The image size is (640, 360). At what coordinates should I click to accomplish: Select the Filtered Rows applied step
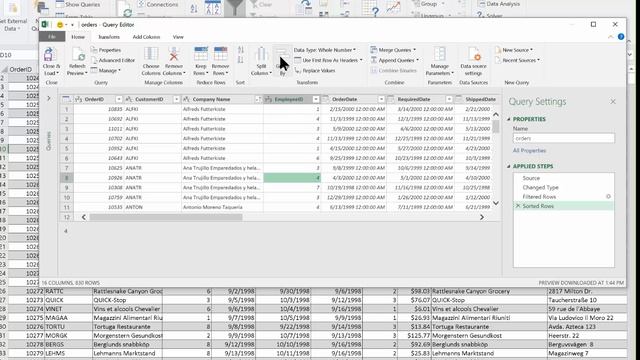(x=539, y=197)
